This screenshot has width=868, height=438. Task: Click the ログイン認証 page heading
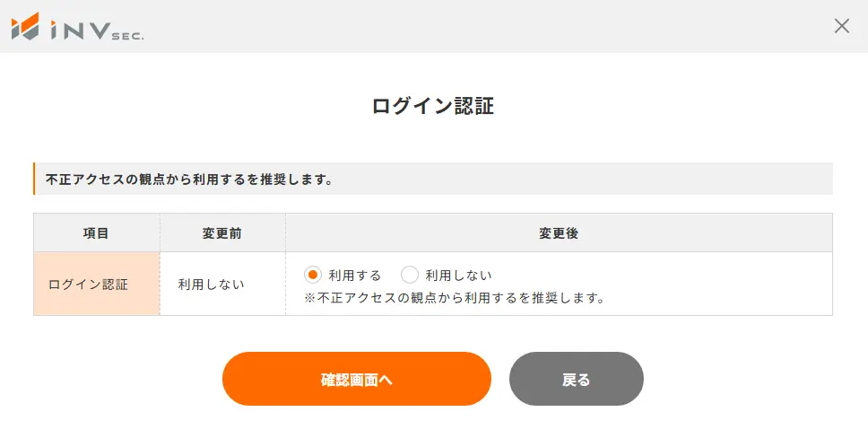pyautogui.click(x=433, y=106)
